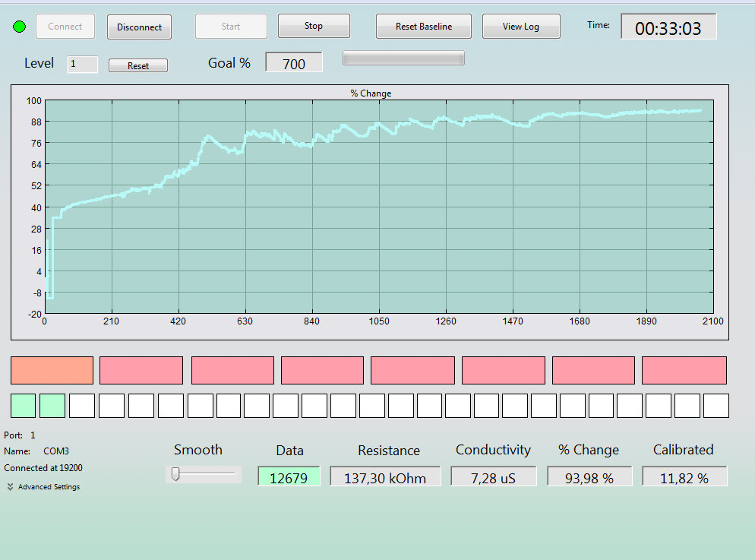Click Reset Baseline
Image resolution: width=755 pixels, height=560 pixels.
click(424, 27)
